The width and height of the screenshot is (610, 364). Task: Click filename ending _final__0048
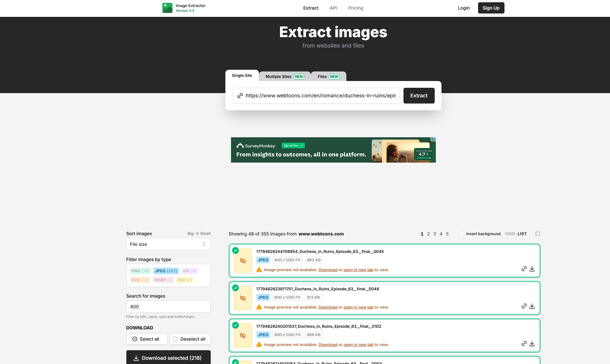click(x=317, y=289)
